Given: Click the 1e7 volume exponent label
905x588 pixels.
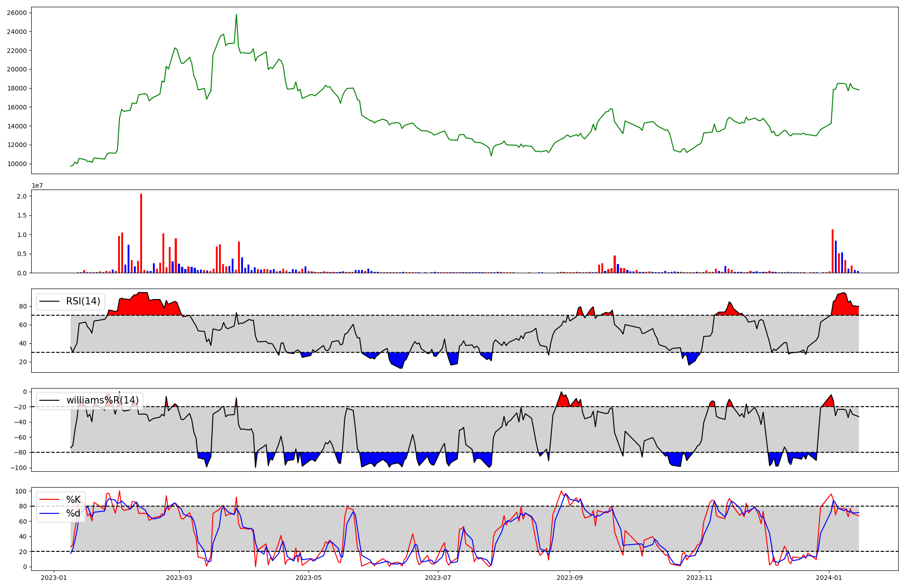Looking at the screenshot, I should (x=37, y=185).
